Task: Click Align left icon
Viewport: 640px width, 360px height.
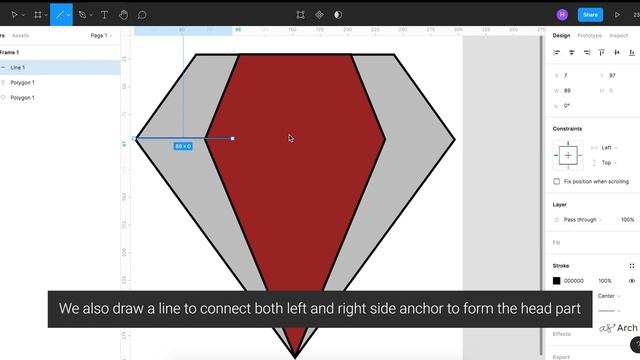Action: pos(556,52)
